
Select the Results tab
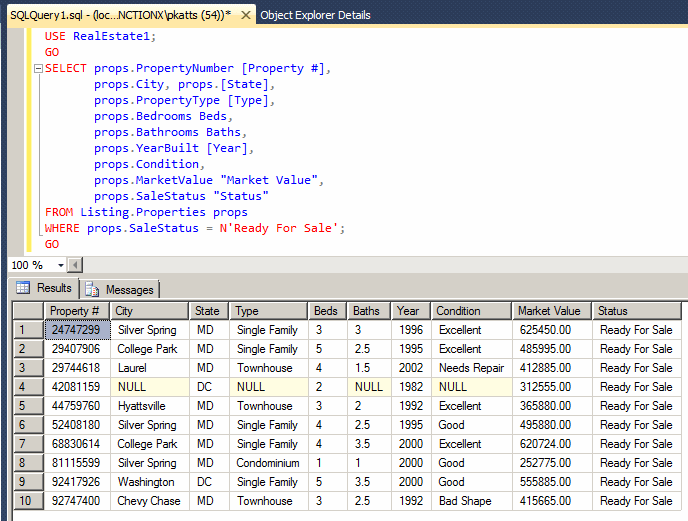[x=44, y=288]
